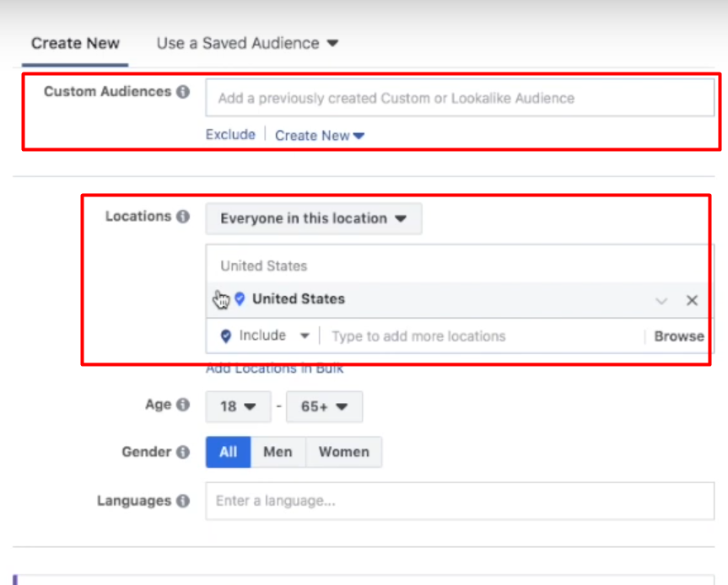This screenshot has height=585, width=728.
Task: Click the Enter a language field
Action: (x=460, y=501)
